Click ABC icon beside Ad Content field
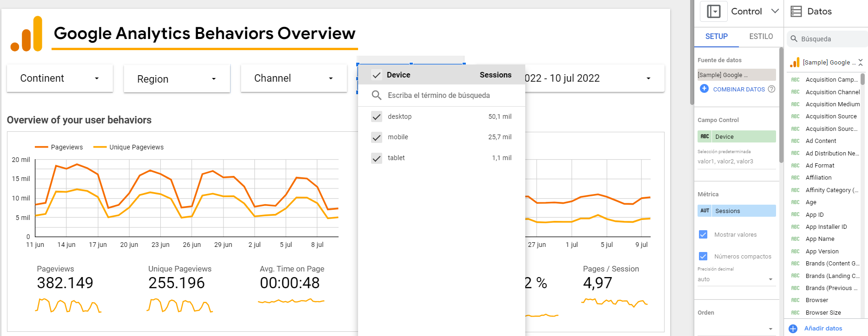The height and width of the screenshot is (336, 868). (x=796, y=141)
